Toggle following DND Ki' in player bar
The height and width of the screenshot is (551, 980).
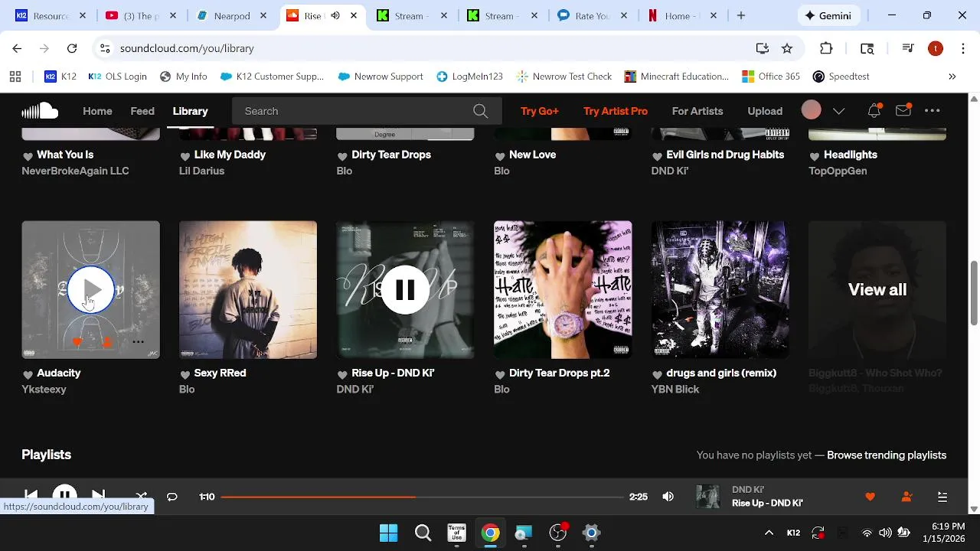906,497
